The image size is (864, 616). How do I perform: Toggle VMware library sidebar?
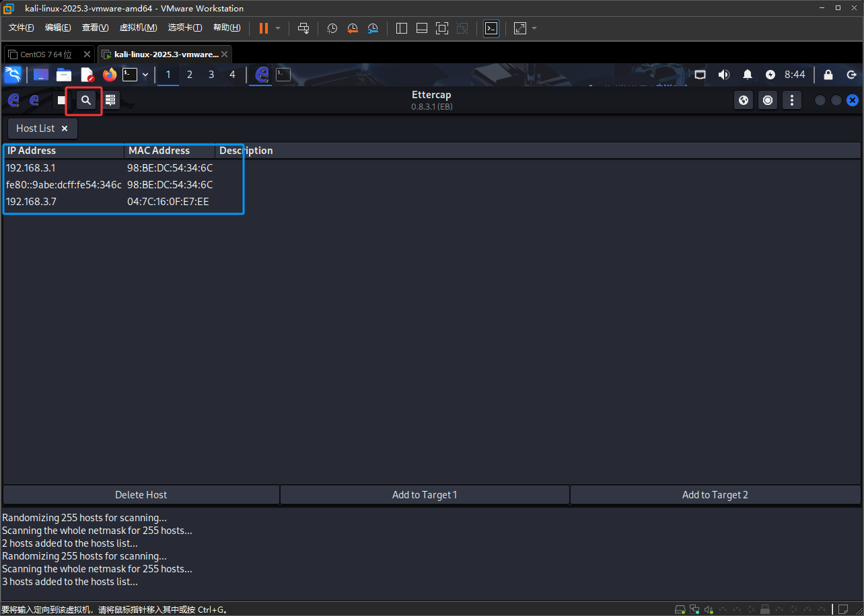pyautogui.click(x=402, y=28)
